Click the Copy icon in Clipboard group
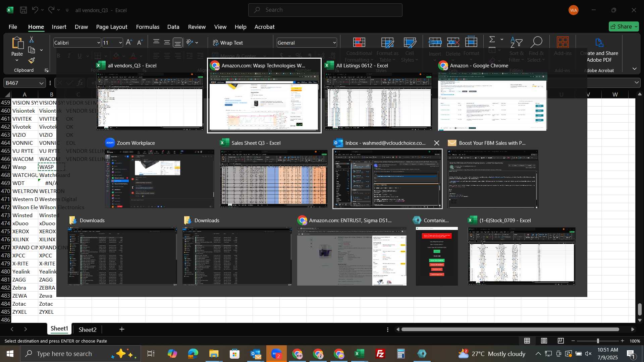The height and width of the screenshot is (362, 644). point(32,50)
